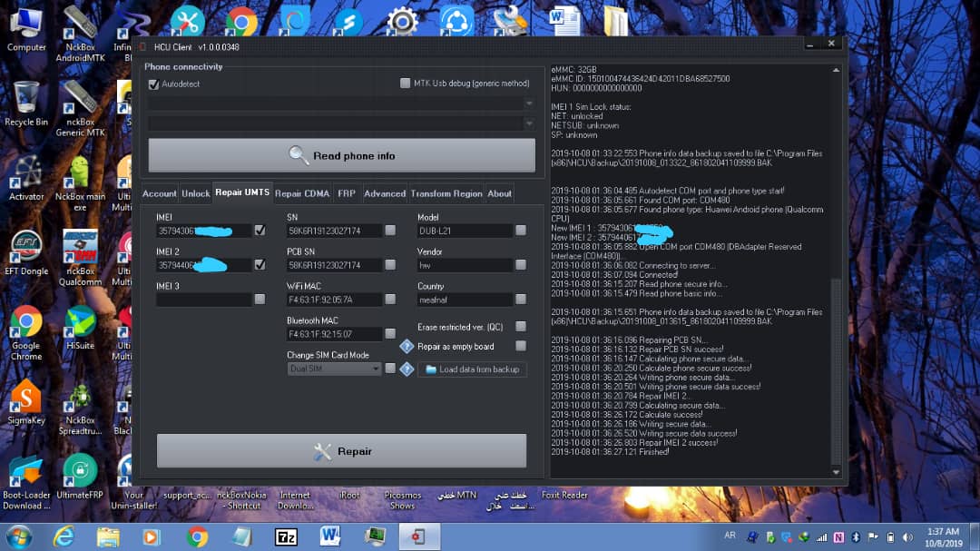Image resolution: width=980 pixels, height=551 pixels.
Task: Select HiSuite desktop icon
Action: click(80, 327)
